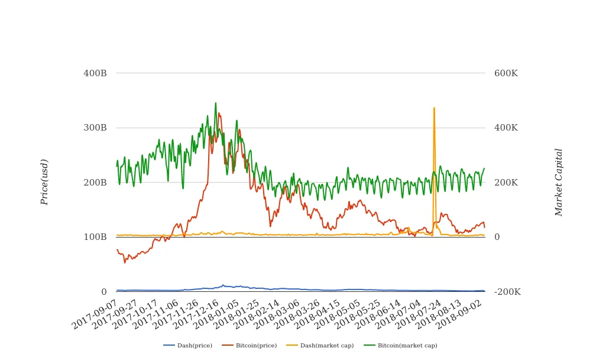Click the 2018-05-05 date label
The height and width of the screenshot is (364, 596).
coord(337,314)
